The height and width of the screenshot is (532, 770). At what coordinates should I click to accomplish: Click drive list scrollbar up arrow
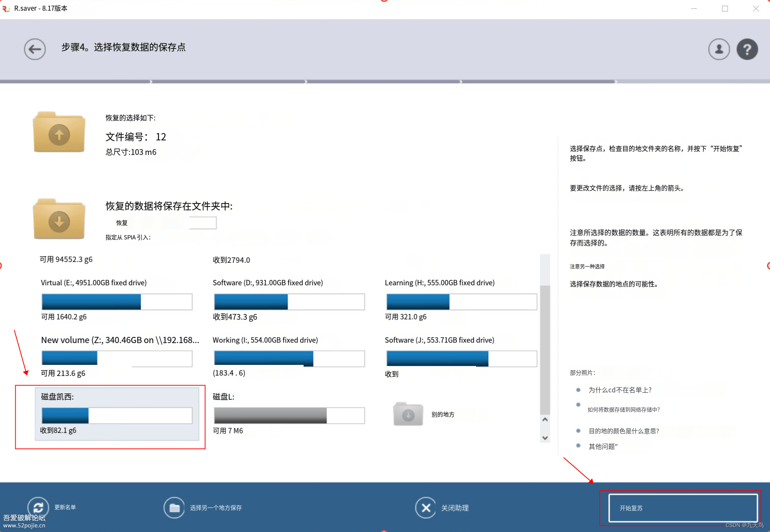[x=545, y=420]
